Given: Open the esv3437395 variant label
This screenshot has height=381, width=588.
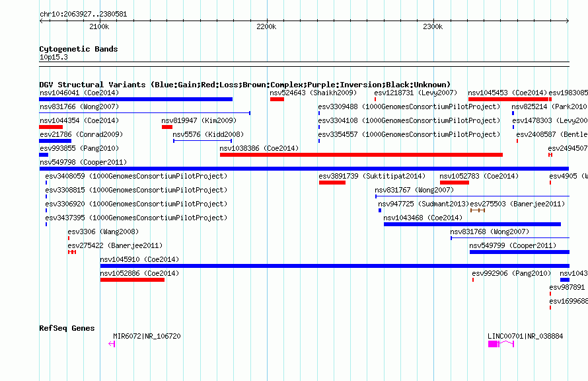Looking at the screenshot, I should [136, 218].
